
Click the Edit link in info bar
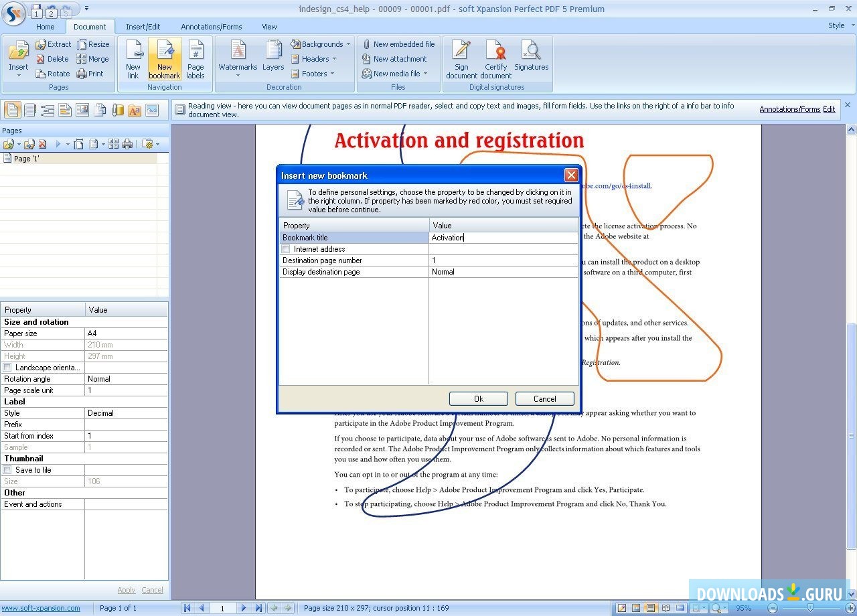[x=829, y=109]
